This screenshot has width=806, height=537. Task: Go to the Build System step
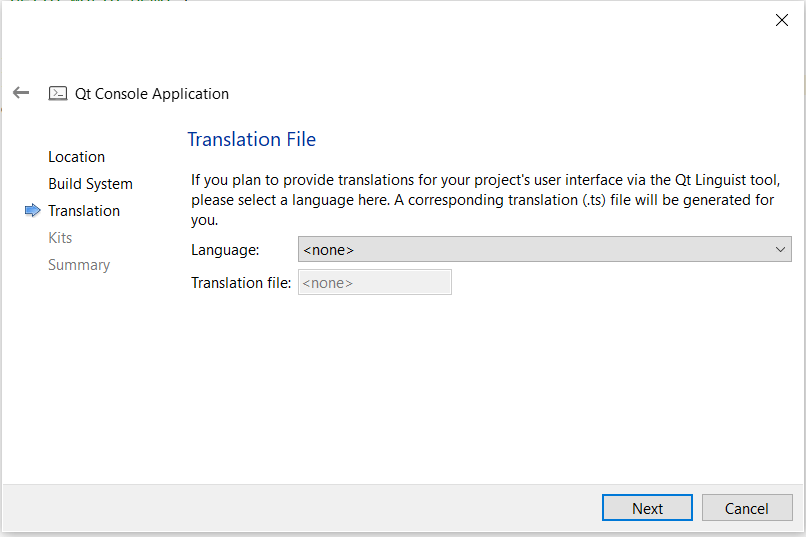click(90, 184)
